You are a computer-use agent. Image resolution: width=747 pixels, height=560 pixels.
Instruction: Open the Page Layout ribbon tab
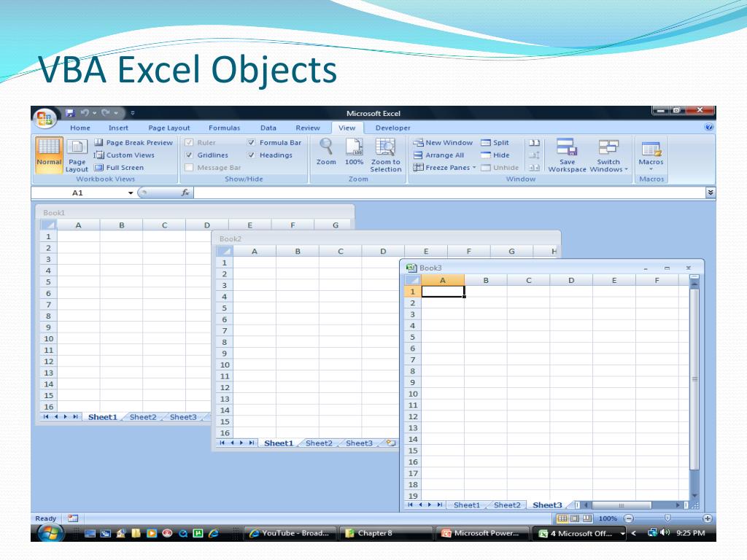(169, 128)
